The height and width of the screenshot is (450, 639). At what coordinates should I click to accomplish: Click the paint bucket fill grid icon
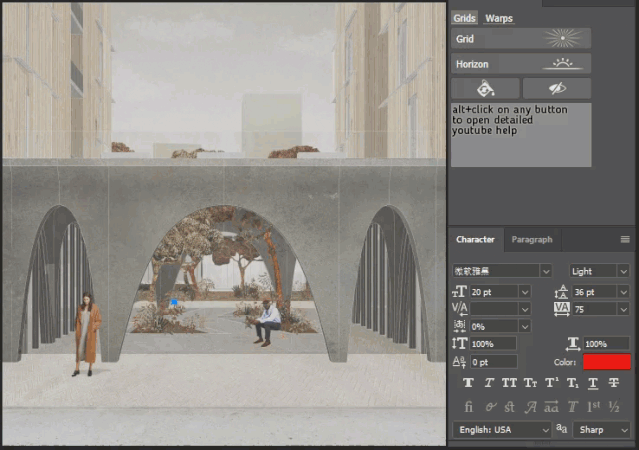point(485,88)
